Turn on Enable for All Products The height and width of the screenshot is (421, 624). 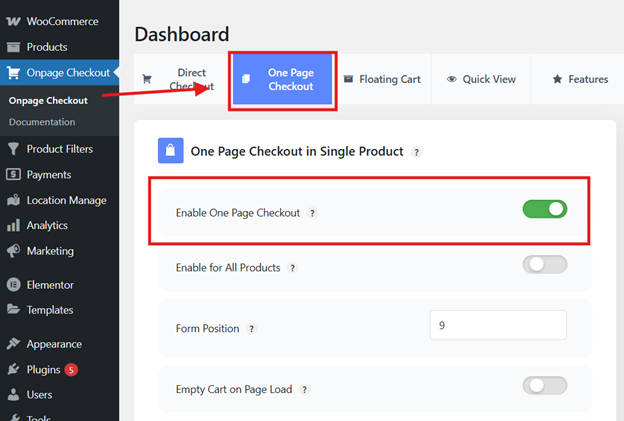[544, 265]
